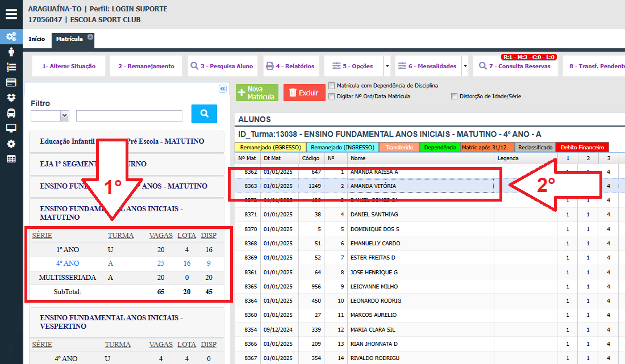Click the Excluir button

coord(304,93)
